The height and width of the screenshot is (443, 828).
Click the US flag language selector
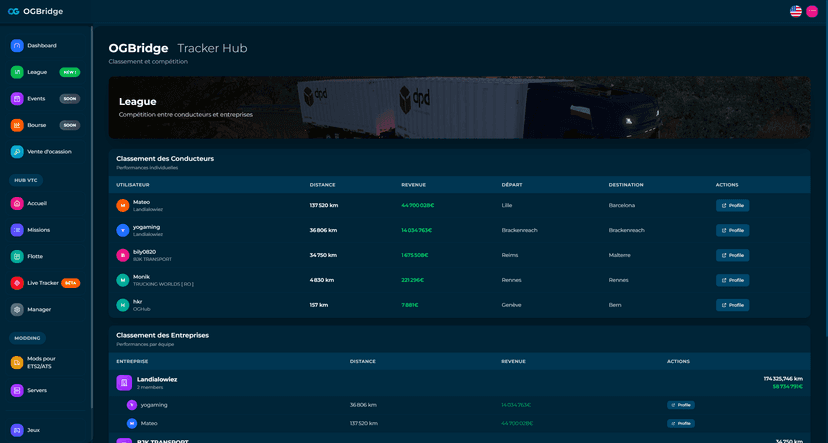coord(796,11)
